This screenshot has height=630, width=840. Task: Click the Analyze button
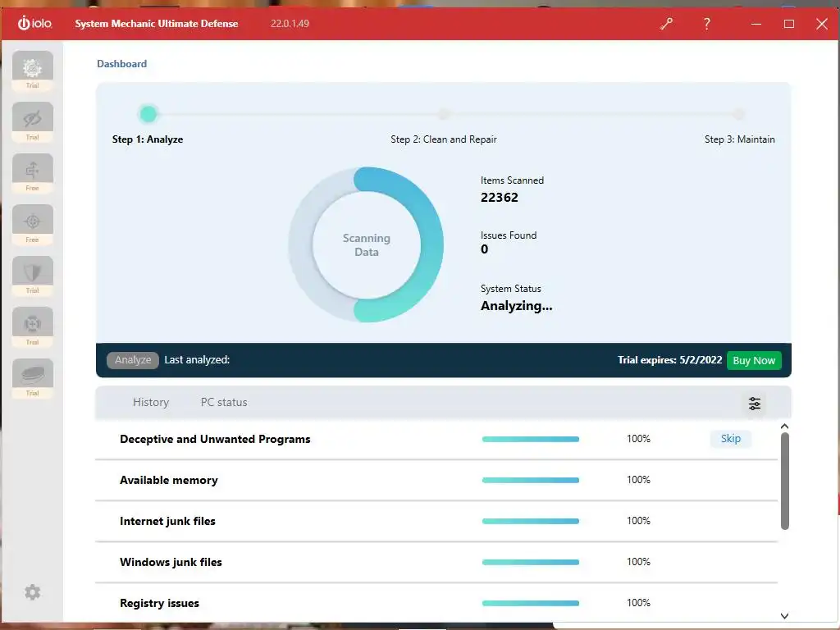[x=132, y=360]
